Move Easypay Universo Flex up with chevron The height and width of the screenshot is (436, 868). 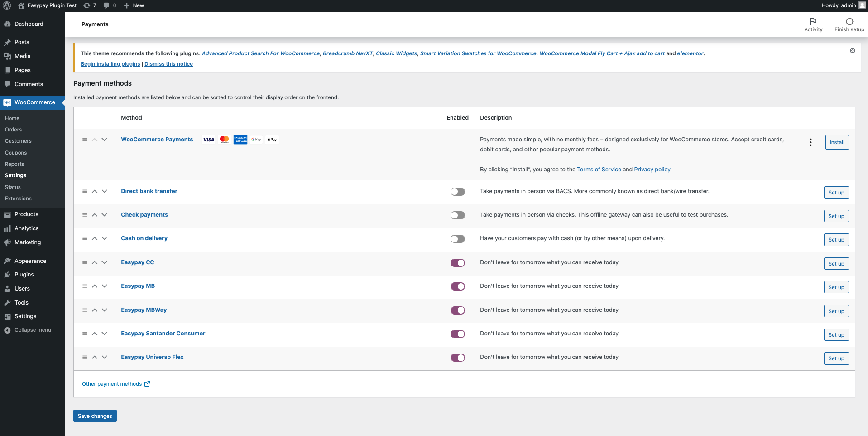pyautogui.click(x=95, y=357)
